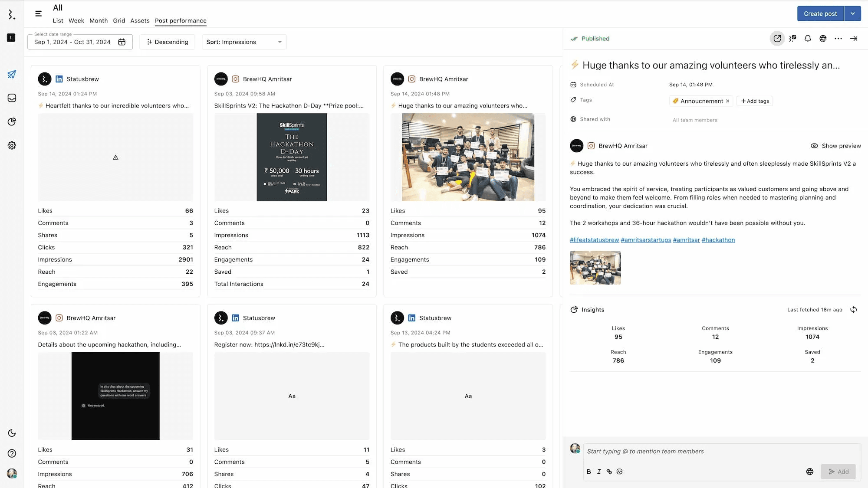The width and height of the screenshot is (868, 488).
Task: Open the #hackathon hashtag link
Action: (x=718, y=240)
